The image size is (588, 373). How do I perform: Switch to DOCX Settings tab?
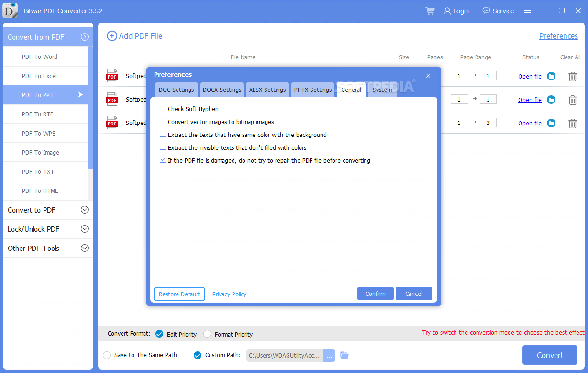point(222,90)
